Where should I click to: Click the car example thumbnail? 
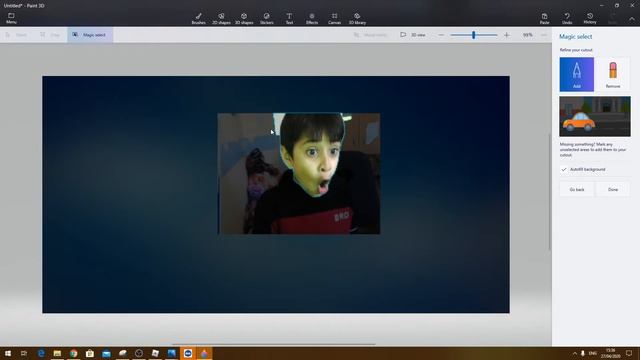click(595, 116)
